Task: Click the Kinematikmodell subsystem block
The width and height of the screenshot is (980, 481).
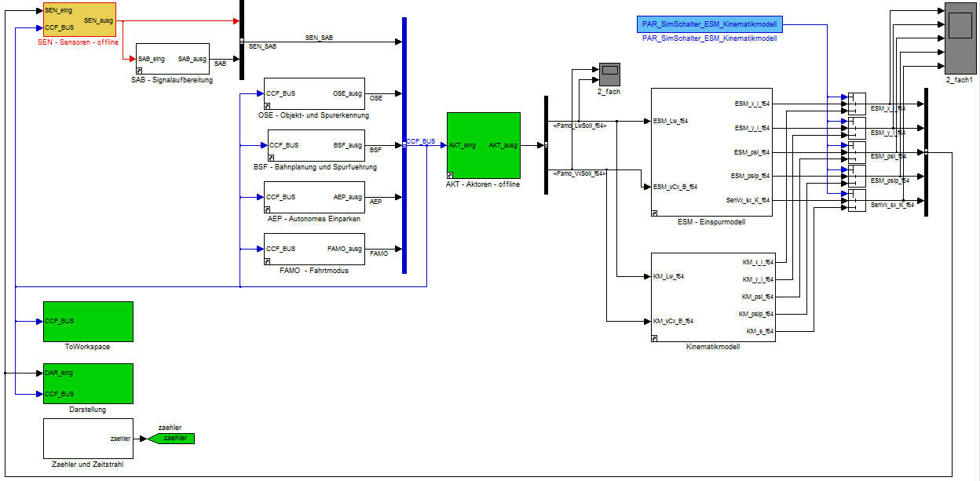Action: 713,297
